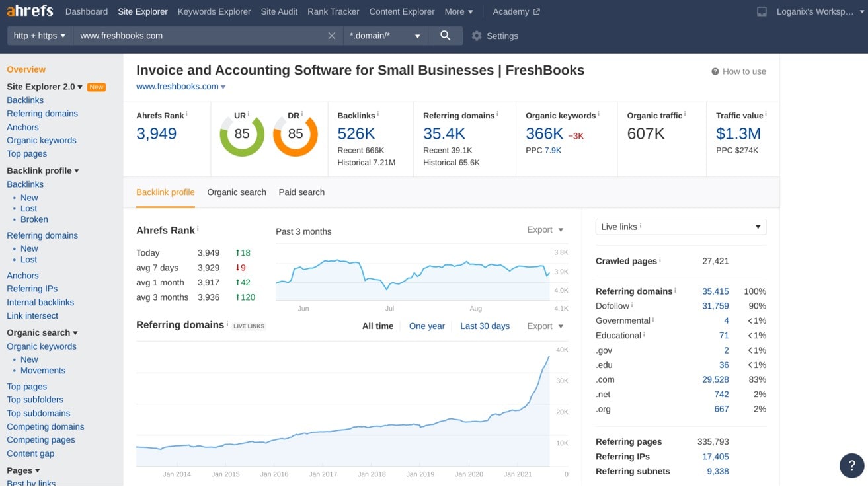Expand the More menu in top navigation
Viewport: 868px width, 489px height.
459,11
